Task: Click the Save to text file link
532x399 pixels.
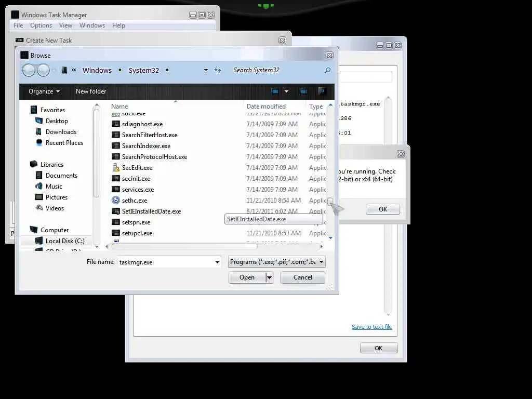Action: [372, 327]
